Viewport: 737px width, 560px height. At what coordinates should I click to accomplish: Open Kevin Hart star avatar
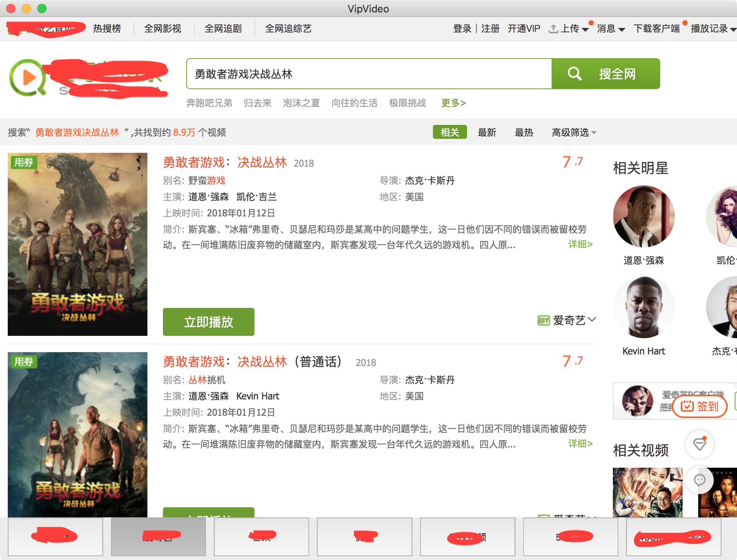[x=644, y=307]
